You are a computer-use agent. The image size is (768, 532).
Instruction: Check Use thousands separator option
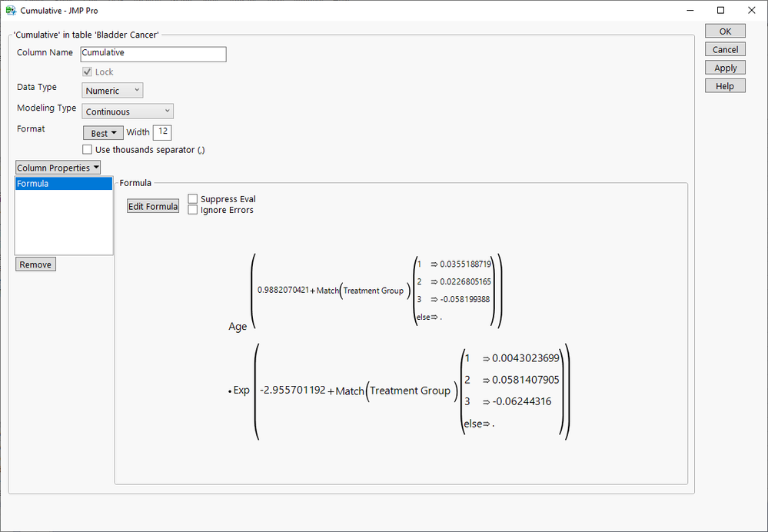pos(87,149)
